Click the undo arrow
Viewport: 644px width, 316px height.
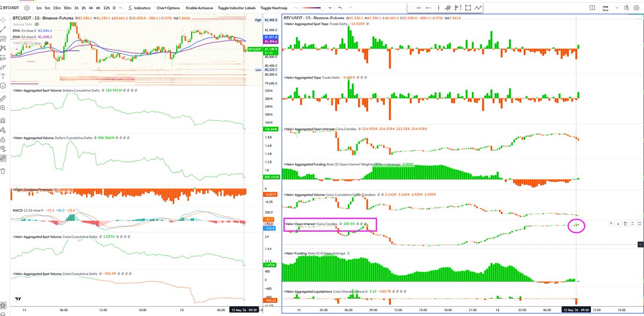[x=340, y=8]
